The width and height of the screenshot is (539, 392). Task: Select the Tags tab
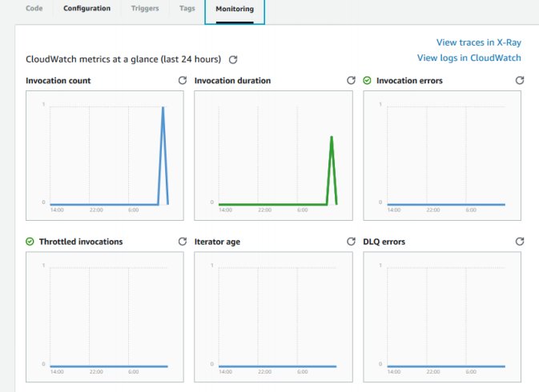pyautogui.click(x=187, y=8)
